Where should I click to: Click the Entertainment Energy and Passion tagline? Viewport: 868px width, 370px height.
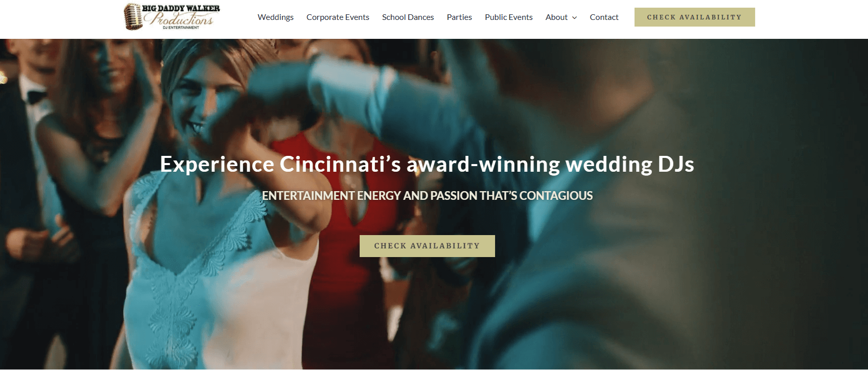(427, 196)
